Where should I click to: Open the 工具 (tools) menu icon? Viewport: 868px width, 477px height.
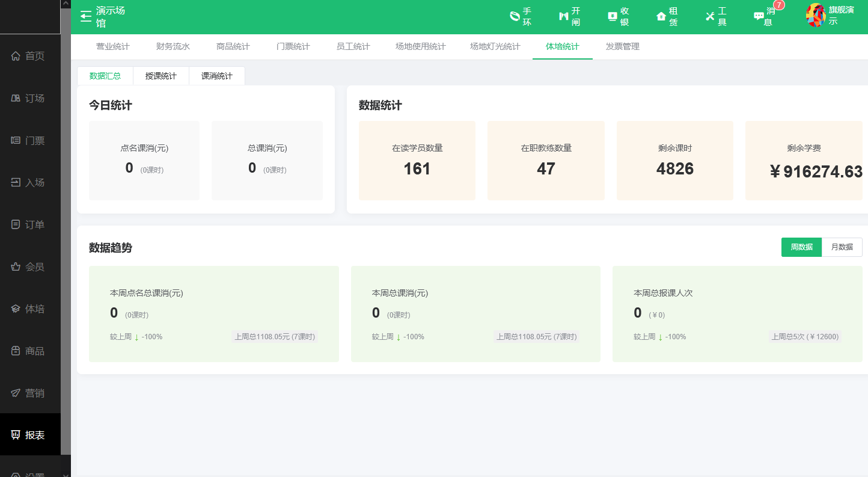click(x=717, y=16)
